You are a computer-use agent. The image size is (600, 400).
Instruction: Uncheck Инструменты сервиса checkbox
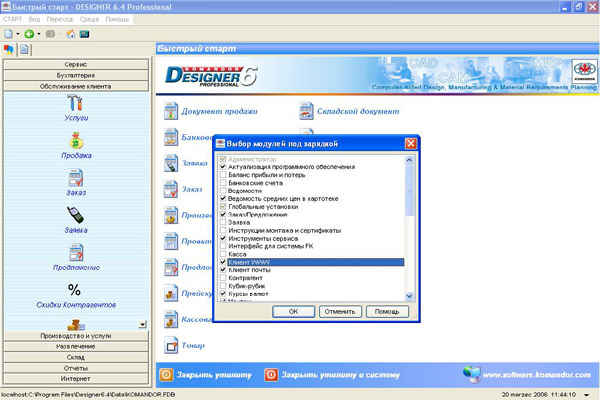pyautogui.click(x=223, y=238)
